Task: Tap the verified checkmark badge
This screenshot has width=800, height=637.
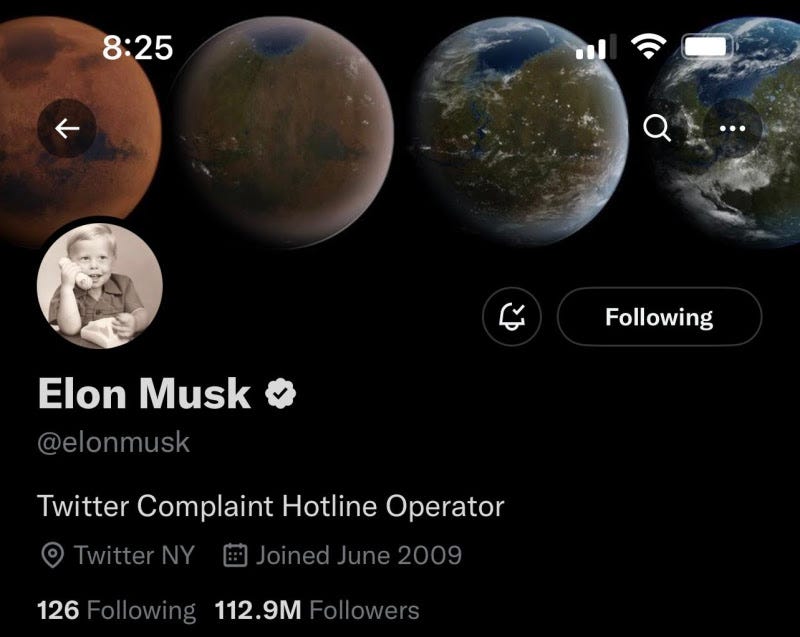Action: (281, 393)
